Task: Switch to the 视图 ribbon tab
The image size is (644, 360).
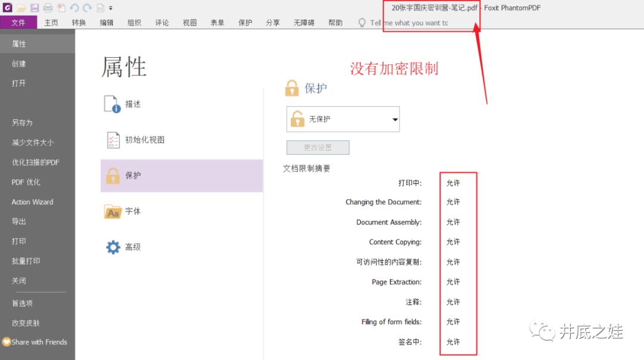Action: pos(190,23)
